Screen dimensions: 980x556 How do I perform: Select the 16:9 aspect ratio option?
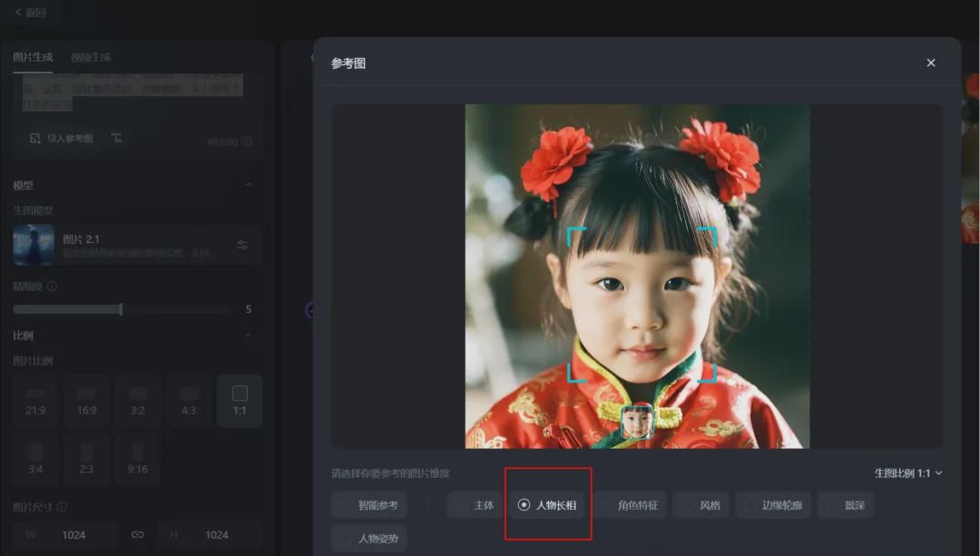pyautogui.click(x=86, y=401)
